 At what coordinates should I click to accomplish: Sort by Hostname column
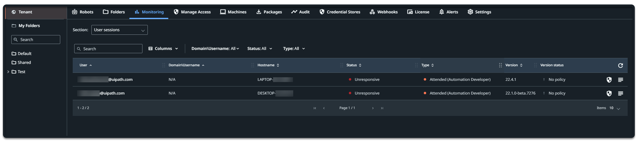pos(268,65)
